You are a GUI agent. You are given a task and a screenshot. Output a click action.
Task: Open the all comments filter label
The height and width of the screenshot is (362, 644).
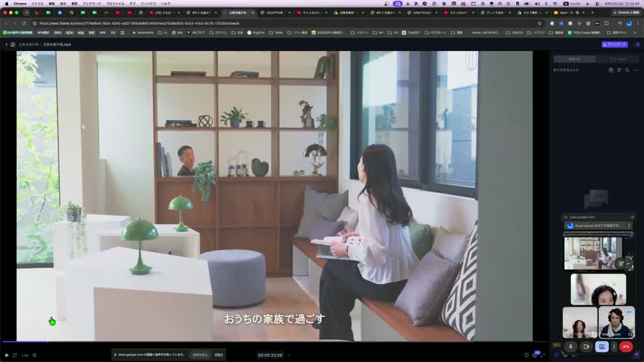tap(566, 70)
